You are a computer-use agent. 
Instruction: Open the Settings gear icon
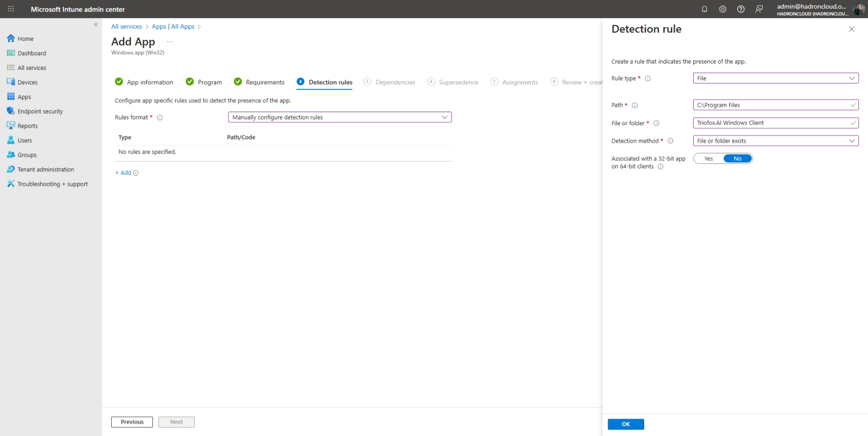pyautogui.click(x=722, y=9)
